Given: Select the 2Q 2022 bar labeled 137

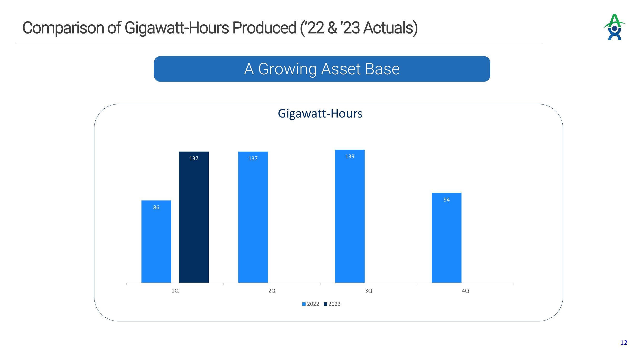Looking at the screenshot, I should 253,217.
